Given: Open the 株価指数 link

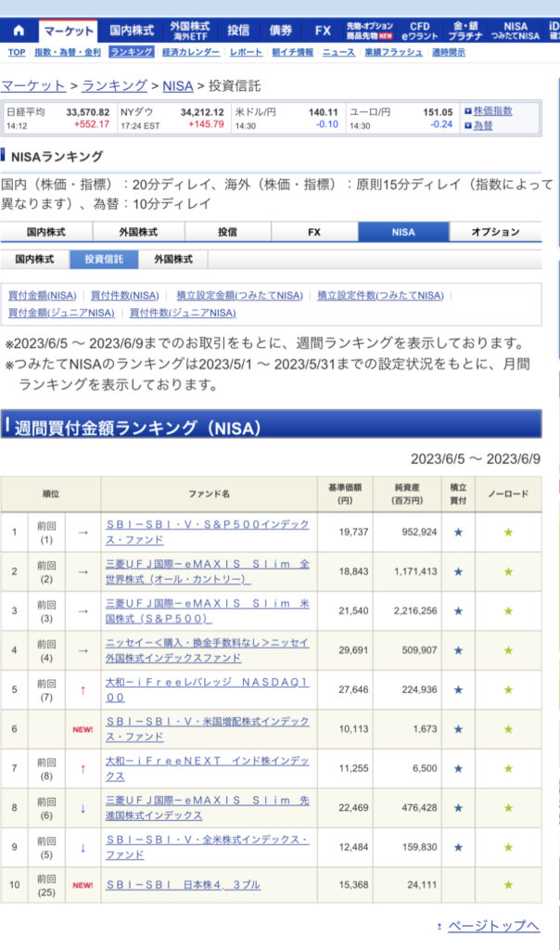Looking at the screenshot, I should click(x=493, y=111).
